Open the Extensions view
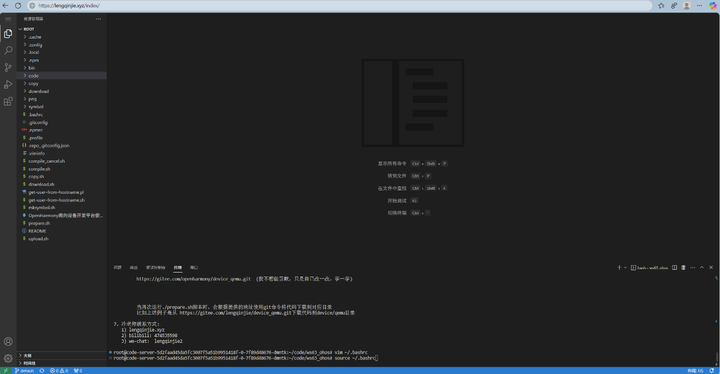The image size is (720, 374). click(x=8, y=102)
